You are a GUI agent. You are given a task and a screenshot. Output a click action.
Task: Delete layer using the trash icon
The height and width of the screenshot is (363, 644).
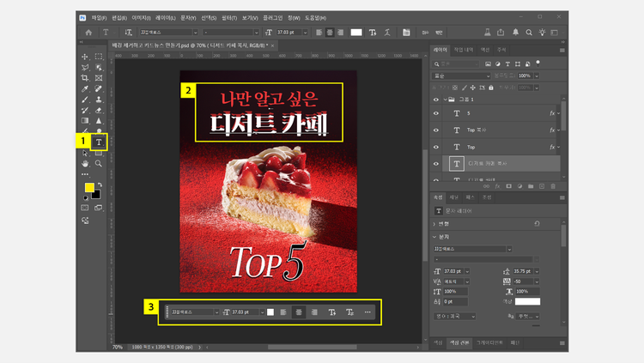(554, 185)
